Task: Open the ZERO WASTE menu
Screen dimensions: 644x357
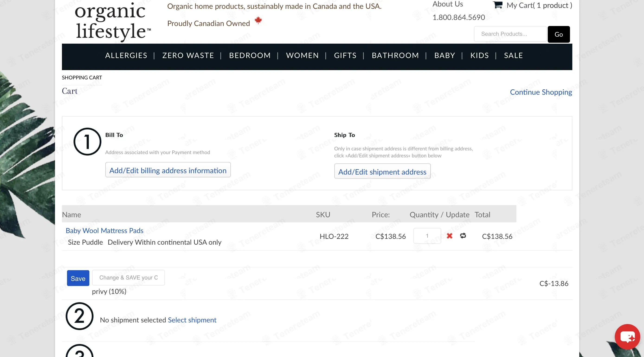Action: [x=188, y=55]
